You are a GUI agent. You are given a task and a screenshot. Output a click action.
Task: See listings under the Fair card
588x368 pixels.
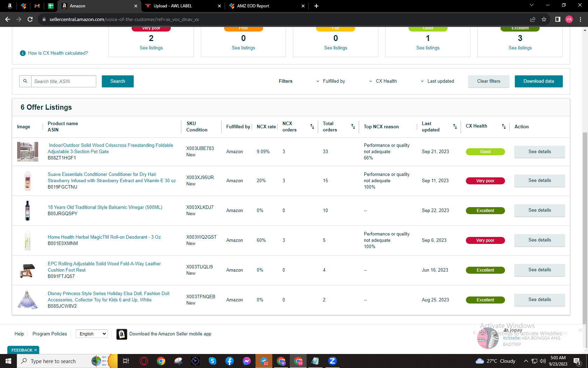coord(336,48)
